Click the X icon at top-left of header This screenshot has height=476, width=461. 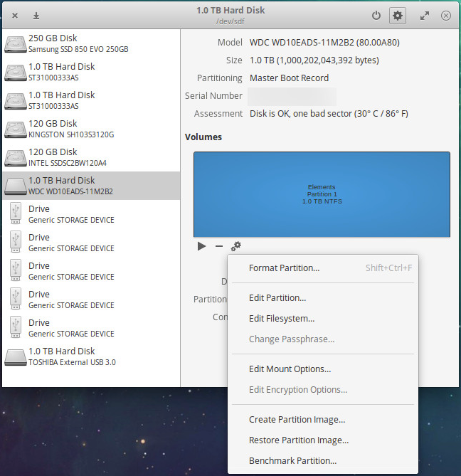[x=15, y=16]
